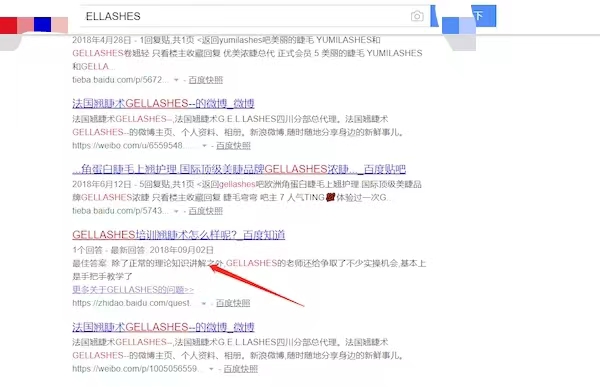600x387 pixels.
Task: Open 百度快照 for tieba.baidu.com/p/5743 result
Action: 205,211
